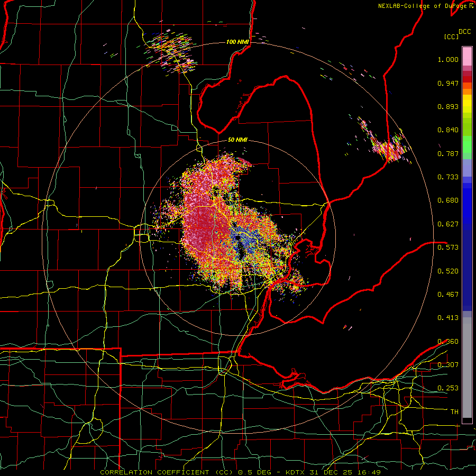Select the 0.467 color scale value
This screenshot has height=476, width=476.
coord(448,294)
